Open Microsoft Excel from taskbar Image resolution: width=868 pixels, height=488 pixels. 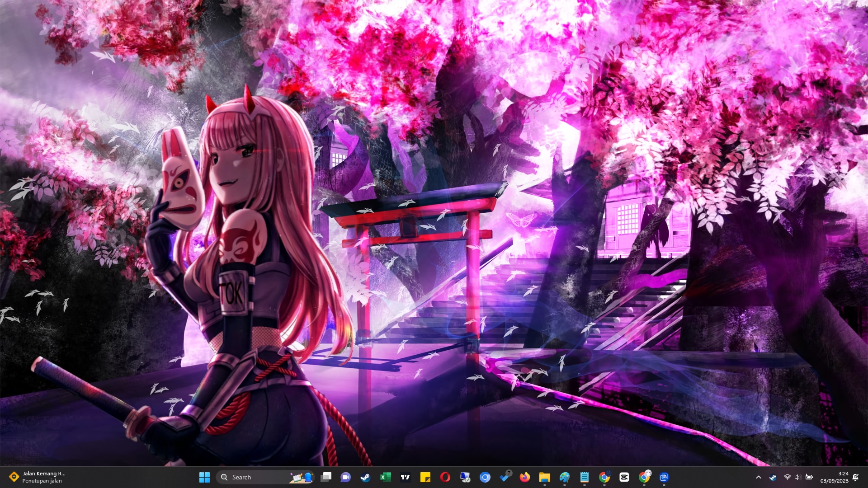coord(385,477)
